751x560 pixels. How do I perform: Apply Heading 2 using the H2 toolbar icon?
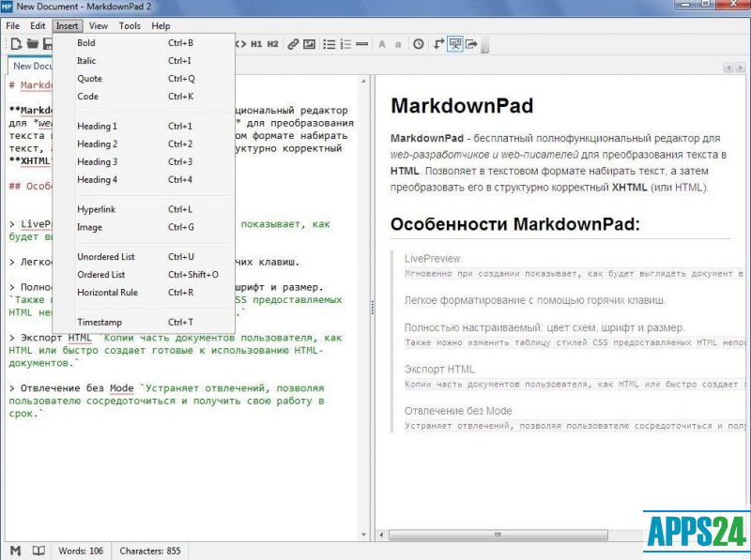click(272, 44)
